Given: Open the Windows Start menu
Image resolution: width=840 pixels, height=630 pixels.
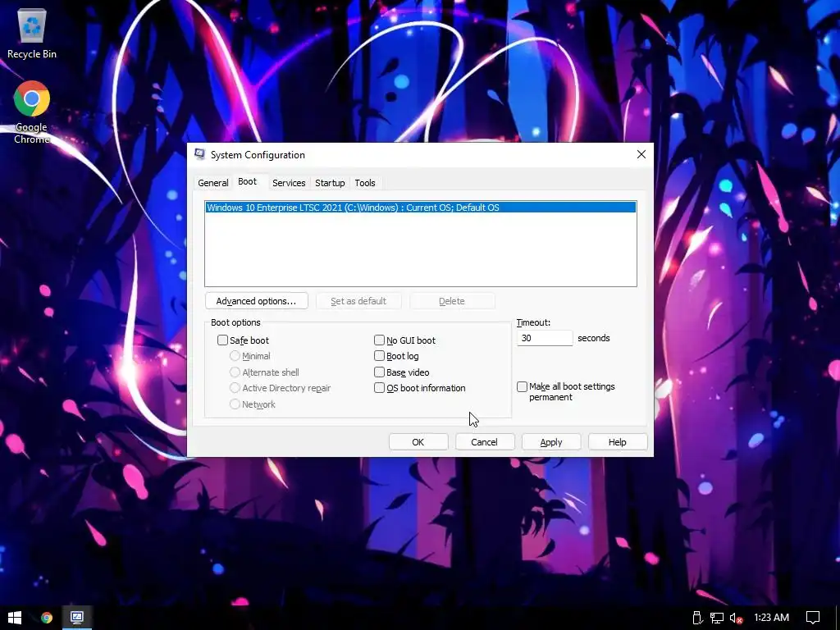Looking at the screenshot, I should (x=15, y=618).
